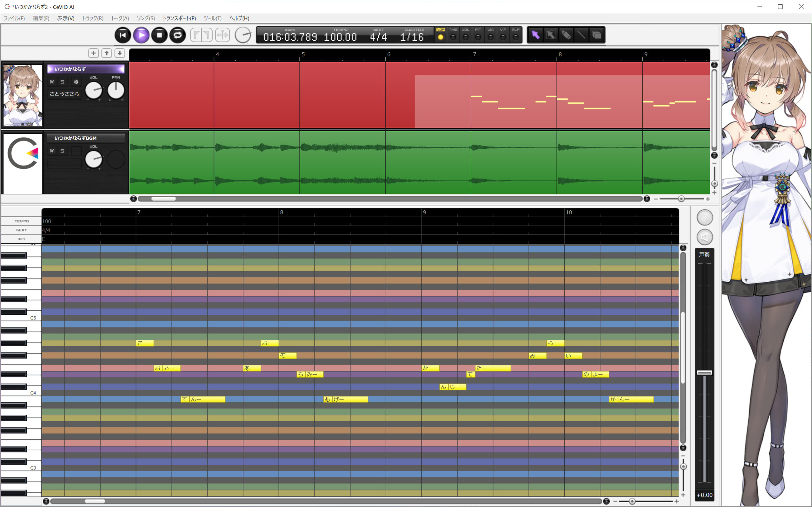Click the piano roll horizontal scrollbar thumb
Screen dimensions: 812x507
point(95,501)
